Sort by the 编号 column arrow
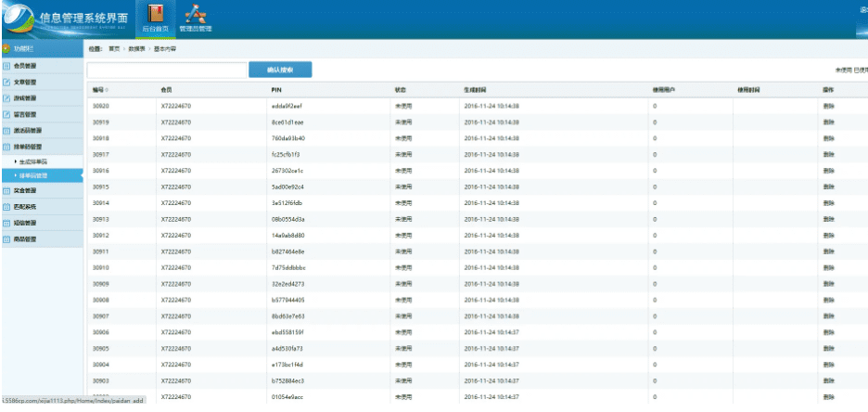 tap(107, 90)
